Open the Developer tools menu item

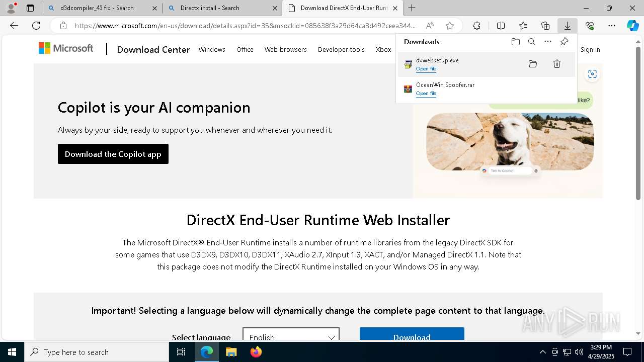coord(341,49)
